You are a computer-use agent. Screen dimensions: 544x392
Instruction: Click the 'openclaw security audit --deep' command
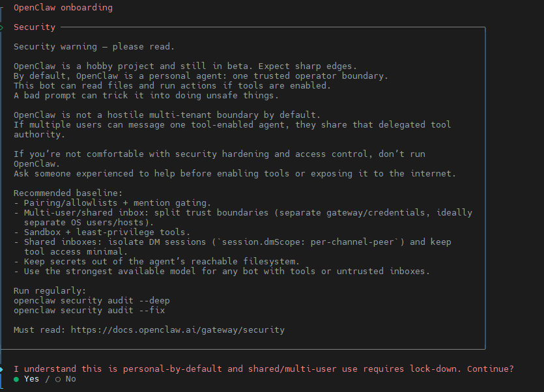click(x=92, y=300)
